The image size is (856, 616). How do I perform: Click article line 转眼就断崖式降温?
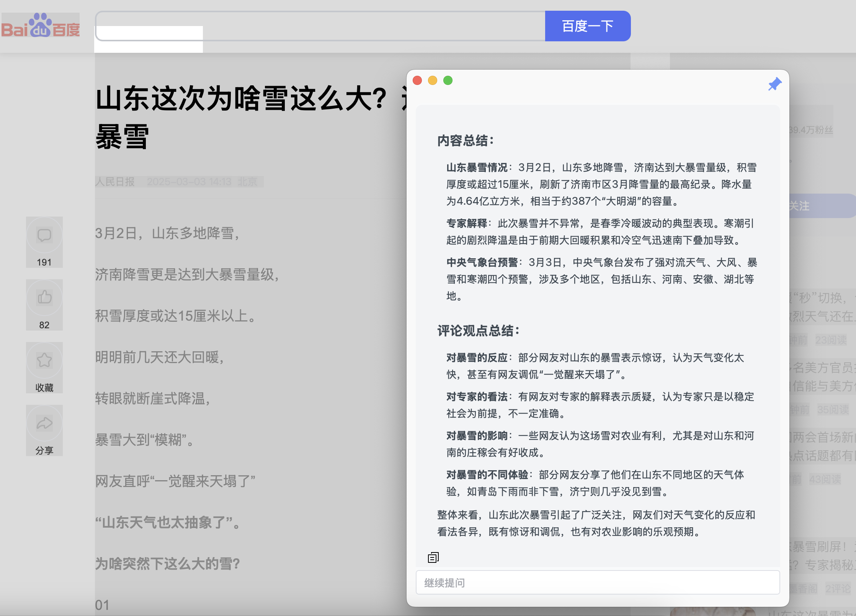(x=153, y=398)
